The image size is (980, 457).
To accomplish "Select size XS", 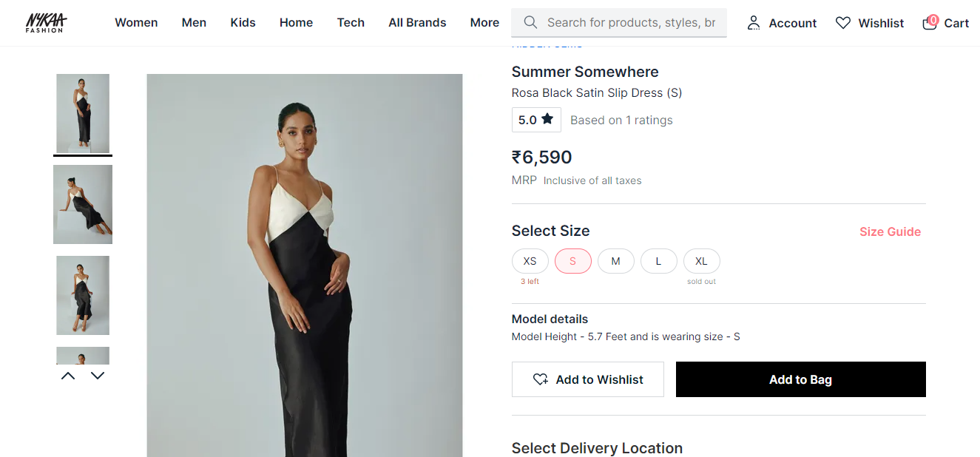I will (x=530, y=261).
